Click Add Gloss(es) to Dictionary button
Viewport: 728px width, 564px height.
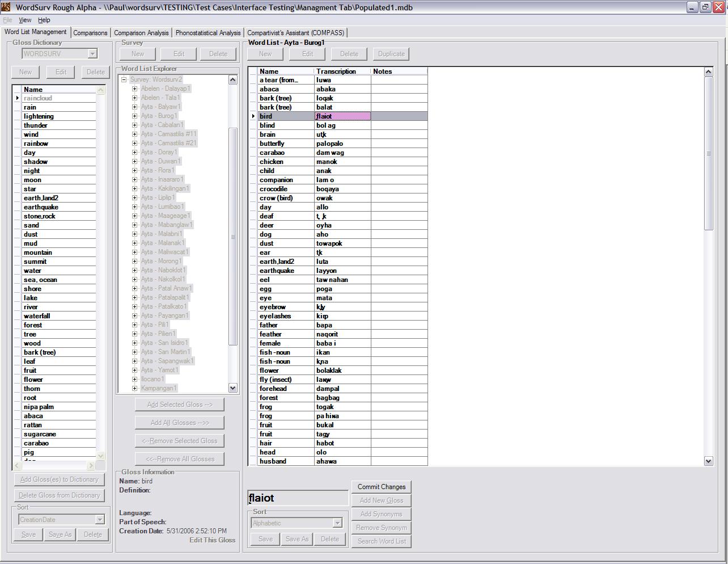[x=59, y=479]
